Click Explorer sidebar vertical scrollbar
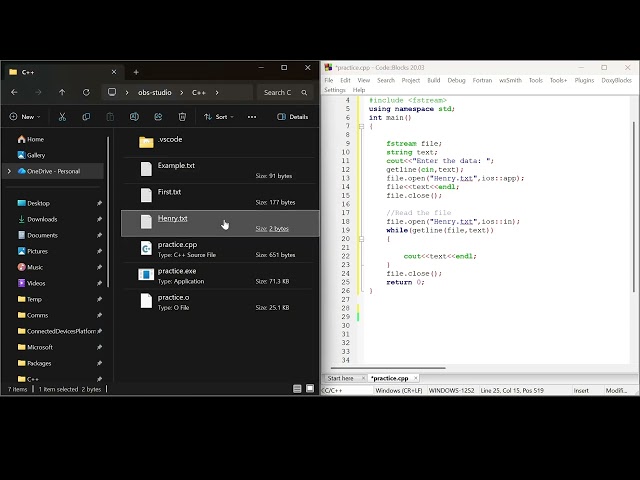The width and height of the screenshot is (640, 480). click(x=108, y=212)
